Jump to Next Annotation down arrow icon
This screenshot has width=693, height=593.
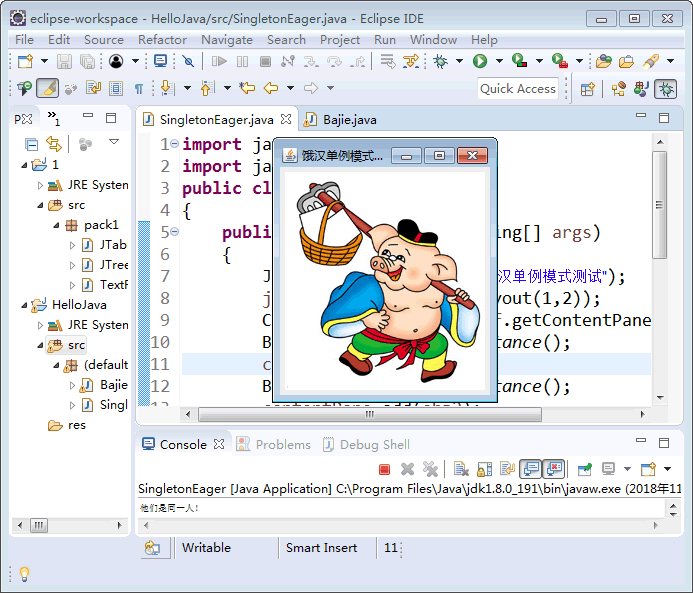click(x=167, y=88)
